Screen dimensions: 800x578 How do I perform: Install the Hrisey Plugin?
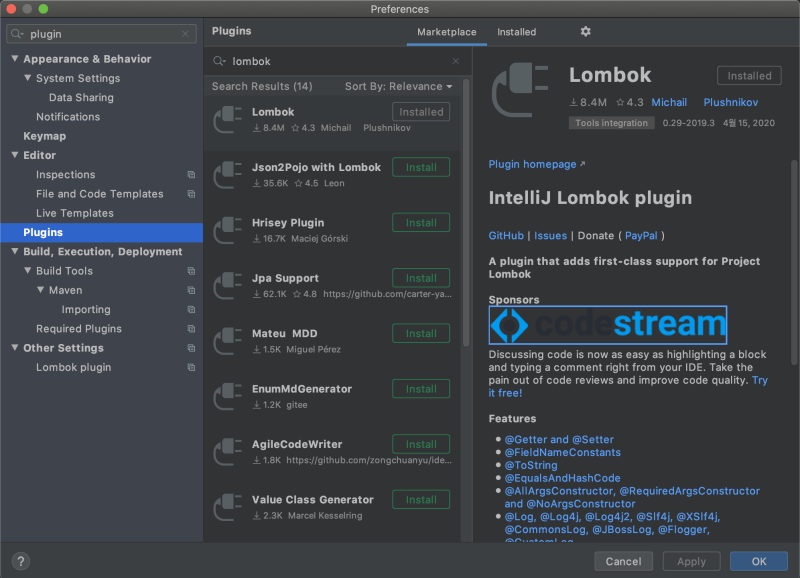421,222
